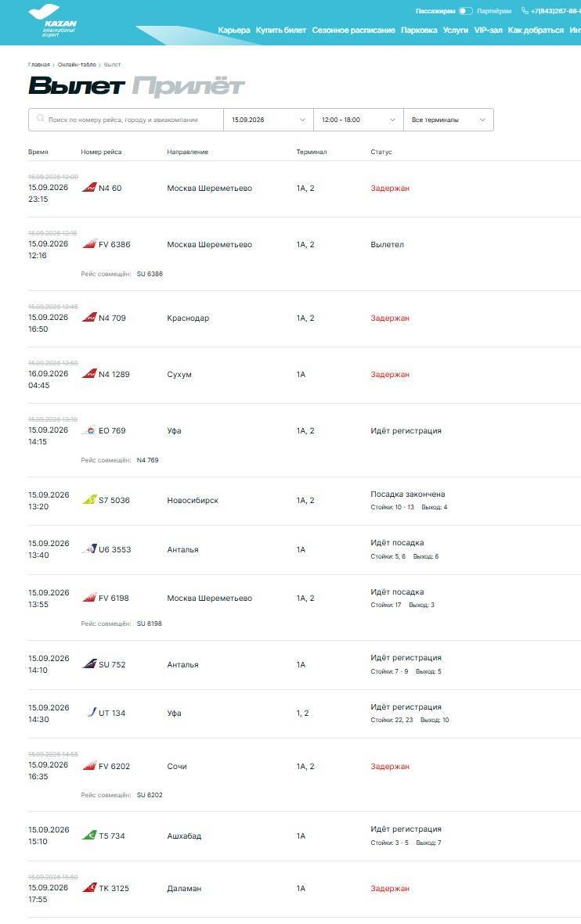
Task: Click the Ural Airlines logo beside U6 3553
Action: tap(89, 548)
